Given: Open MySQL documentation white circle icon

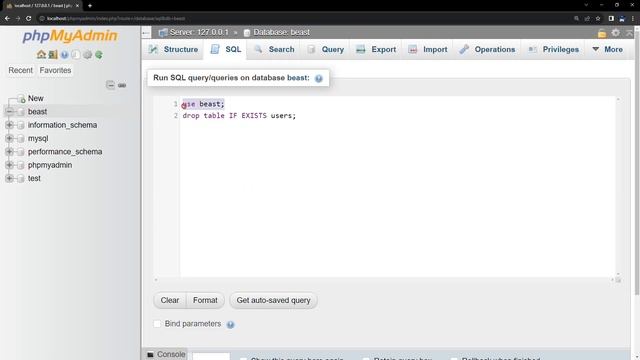Looking at the screenshot, I should (x=76, y=54).
